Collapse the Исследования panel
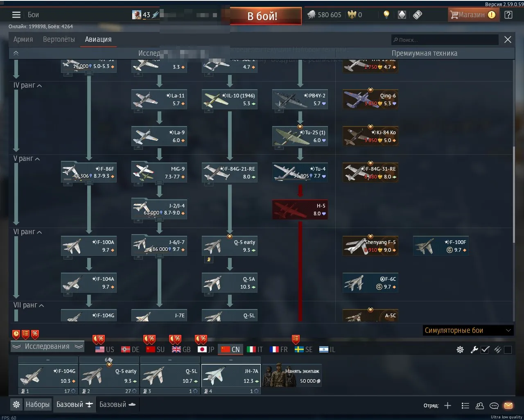Screen dimensions: 524x420 point(47,347)
